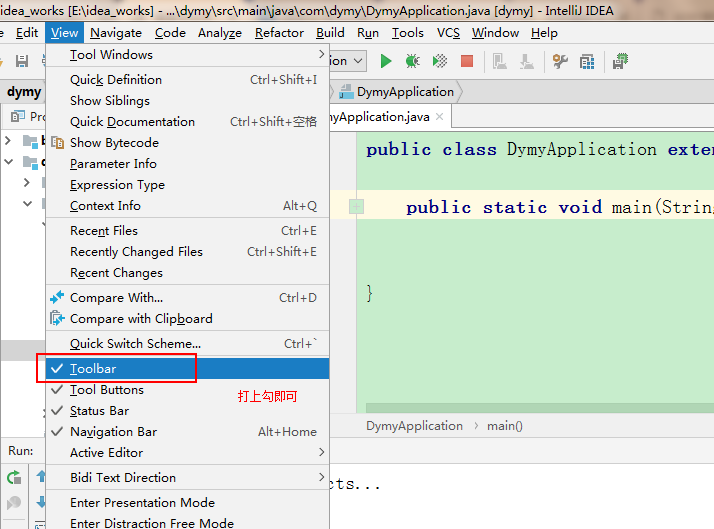Toggle Tool Buttons visibility
714x529 pixels.
[188, 390]
